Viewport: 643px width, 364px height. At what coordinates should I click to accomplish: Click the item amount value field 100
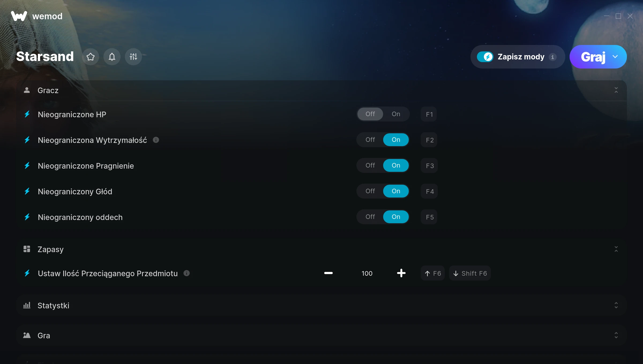point(367,273)
